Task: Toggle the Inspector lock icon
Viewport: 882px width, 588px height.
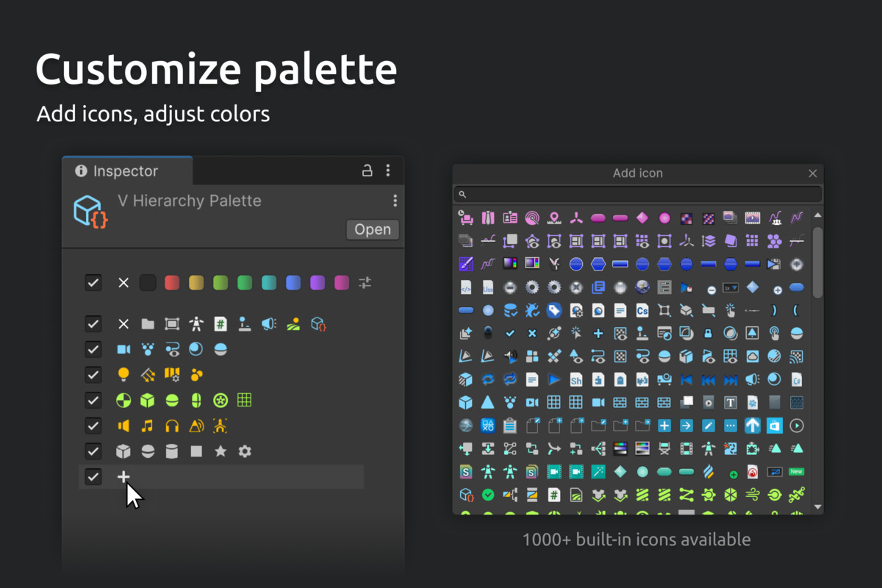Action: [x=367, y=171]
